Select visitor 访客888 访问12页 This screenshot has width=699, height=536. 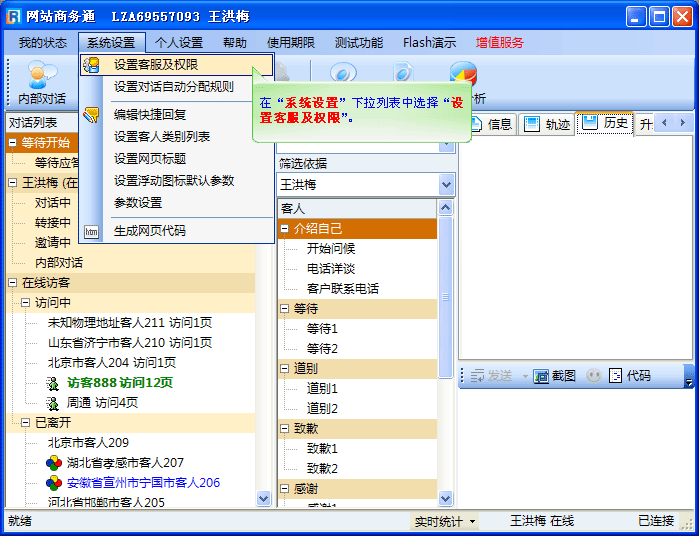click(x=119, y=383)
